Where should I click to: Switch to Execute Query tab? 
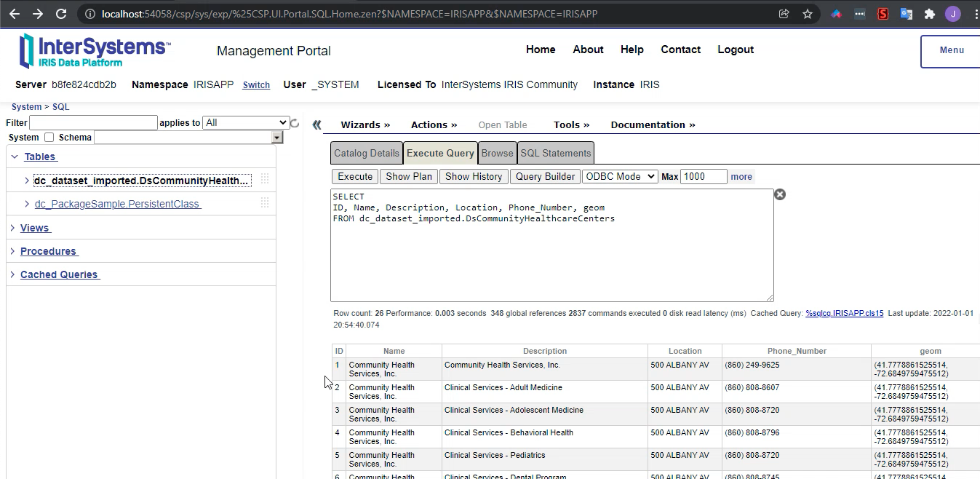(x=440, y=153)
